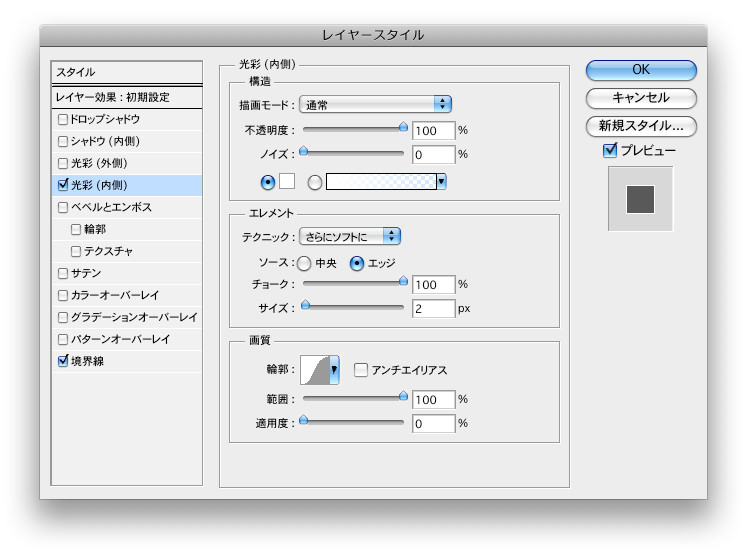Select the 境界線 row label
This screenshot has width=747, height=554.
87,362
